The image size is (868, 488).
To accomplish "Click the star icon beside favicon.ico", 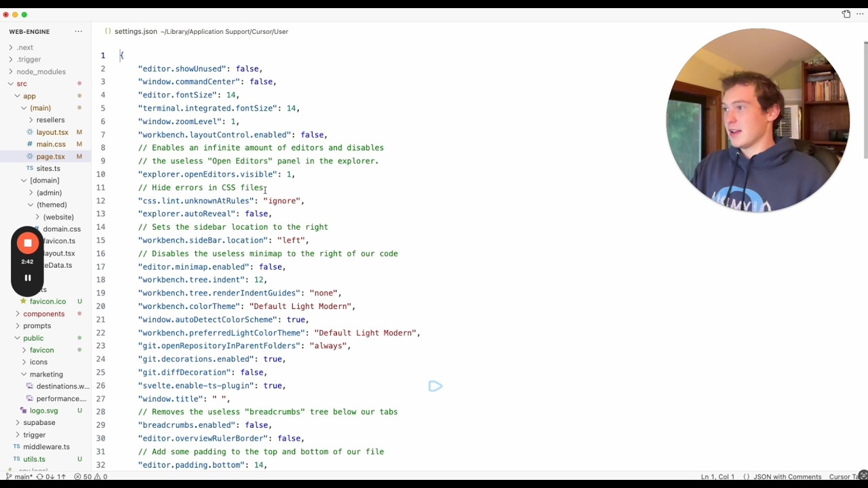I will [23, 302].
